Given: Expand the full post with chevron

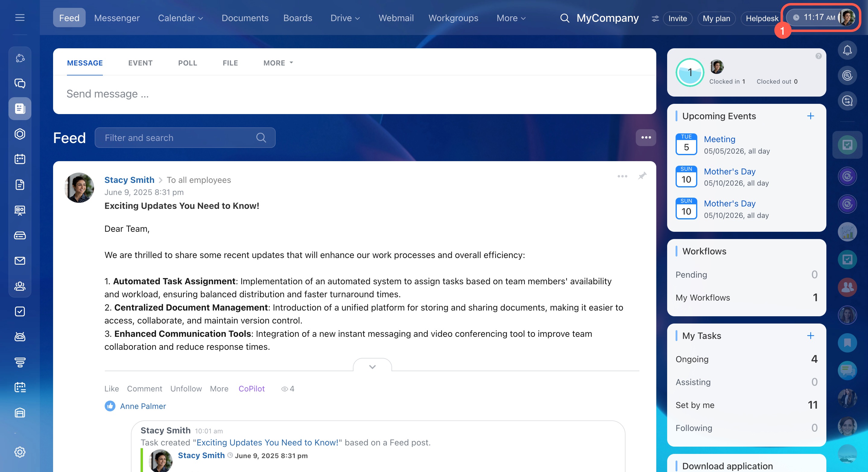Looking at the screenshot, I should pos(372,366).
